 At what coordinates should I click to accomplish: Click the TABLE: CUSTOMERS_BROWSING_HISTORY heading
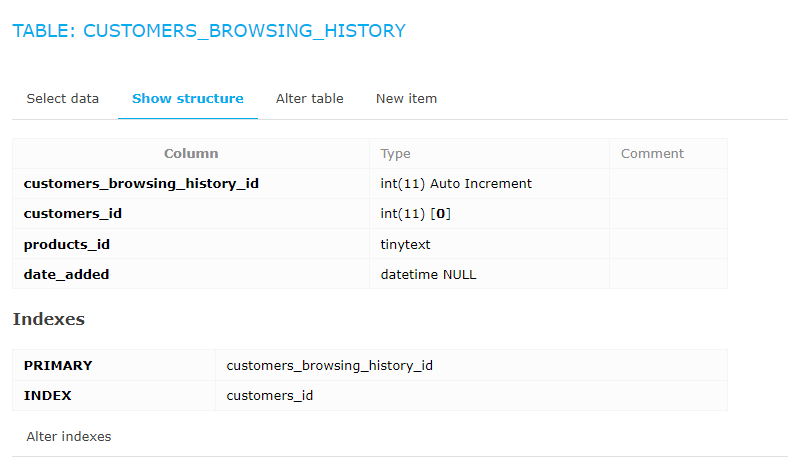209,31
